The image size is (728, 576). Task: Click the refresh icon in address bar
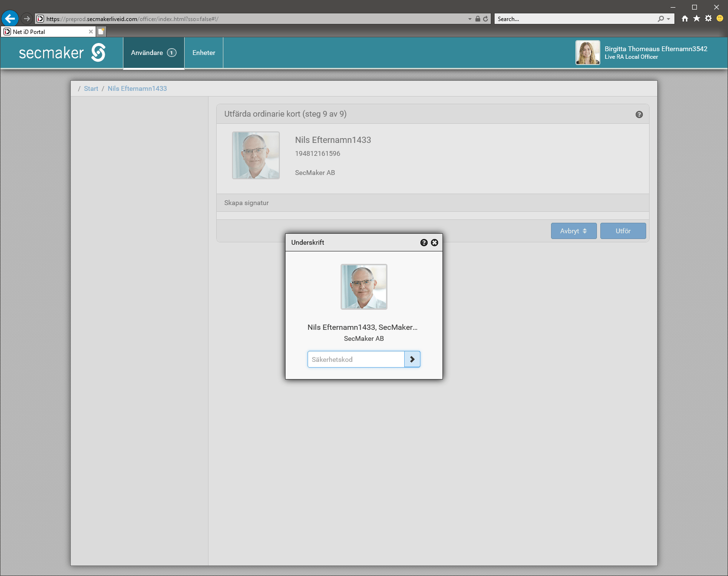(x=485, y=19)
